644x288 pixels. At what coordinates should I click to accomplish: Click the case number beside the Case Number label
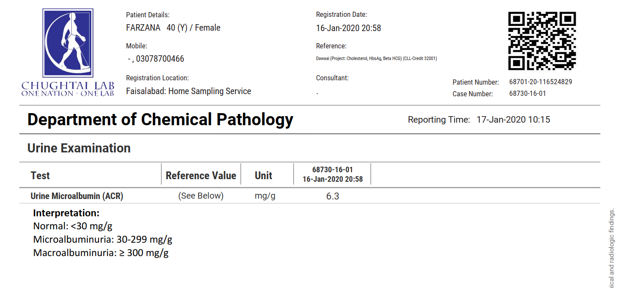pos(527,93)
